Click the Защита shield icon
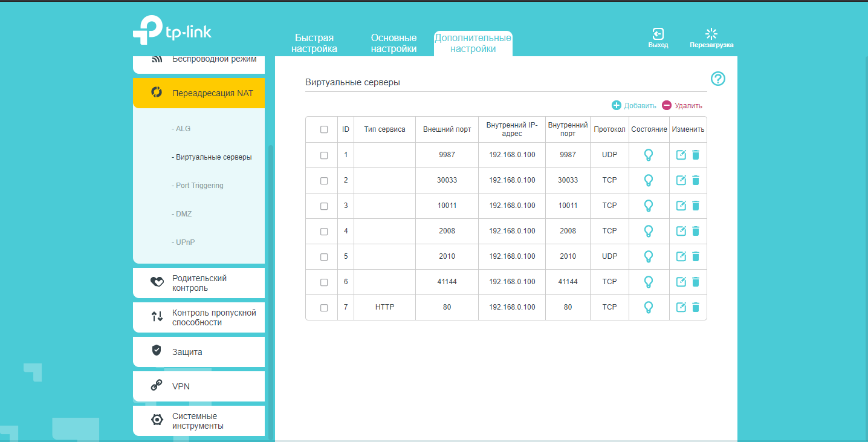Viewport: 868px width, 442px height. (157, 350)
